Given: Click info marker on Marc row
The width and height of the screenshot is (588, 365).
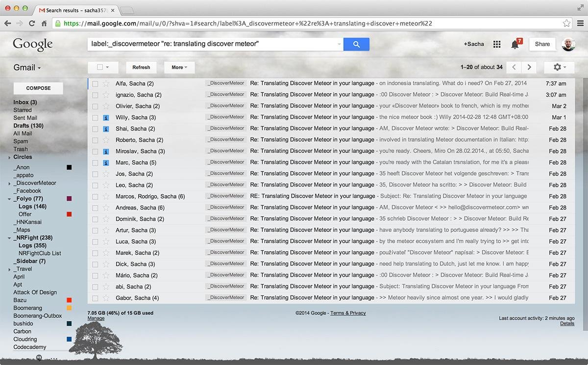Looking at the screenshot, I should pyautogui.click(x=106, y=162).
